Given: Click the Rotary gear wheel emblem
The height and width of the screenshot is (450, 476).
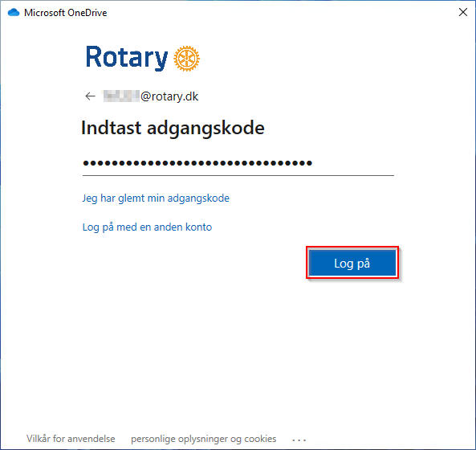Looking at the screenshot, I should click(186, 59).
